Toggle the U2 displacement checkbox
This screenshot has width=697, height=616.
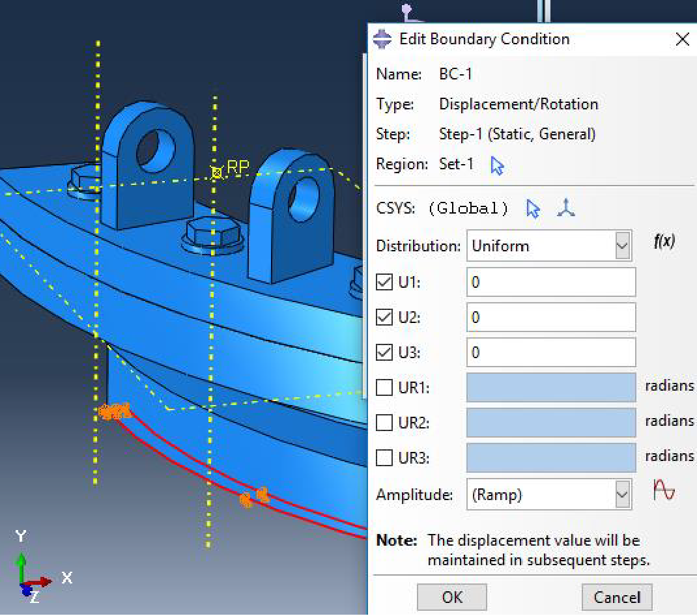click(x=384, y=317)
